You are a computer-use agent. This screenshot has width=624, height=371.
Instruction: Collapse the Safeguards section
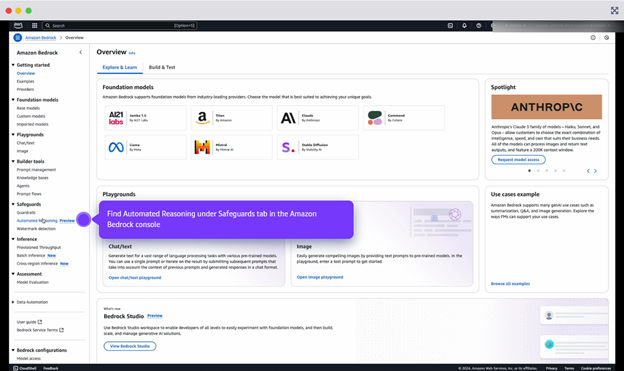click(x=13, y=204)
